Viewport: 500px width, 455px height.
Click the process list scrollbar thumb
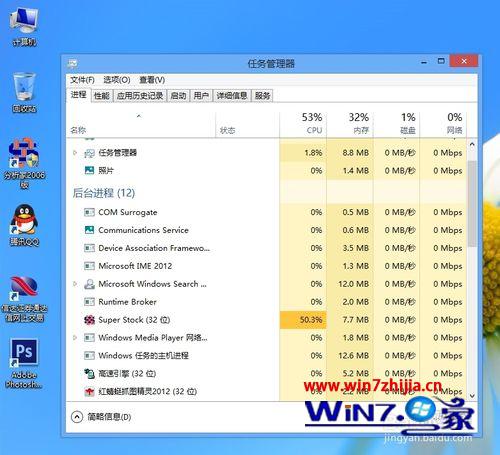click(x=472, y=203)
